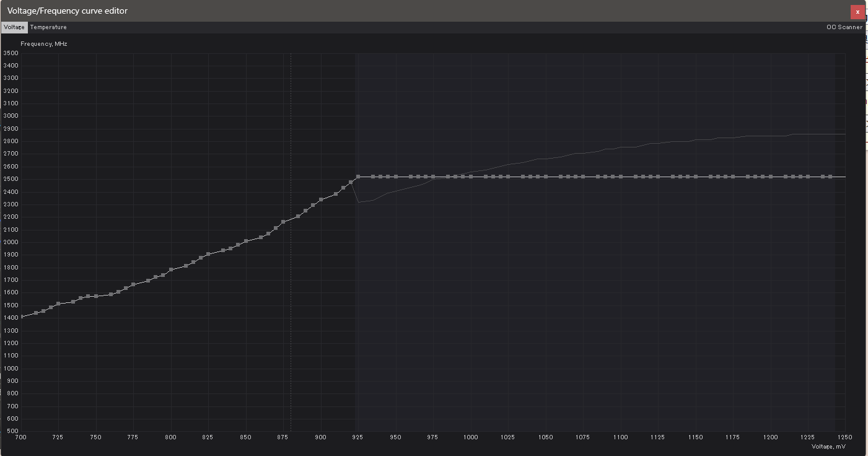Click the flat-line point at 1225 mV

coord(808,177)
